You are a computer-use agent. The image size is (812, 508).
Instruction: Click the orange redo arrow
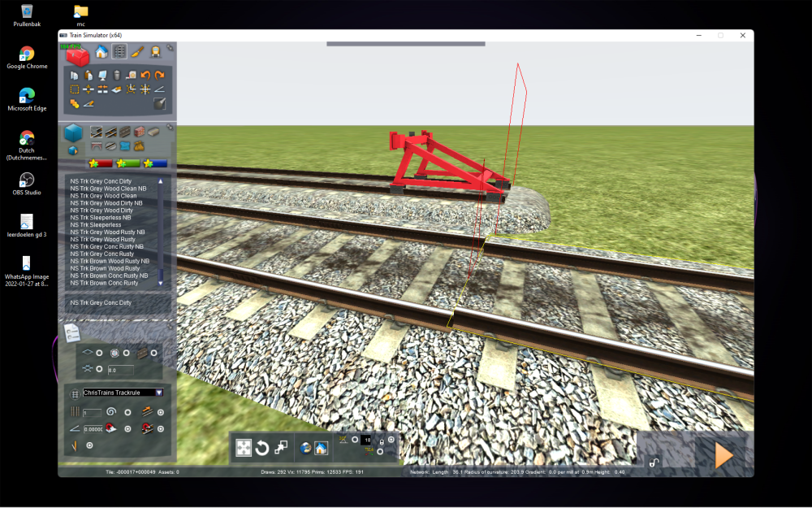pos(159,76)
